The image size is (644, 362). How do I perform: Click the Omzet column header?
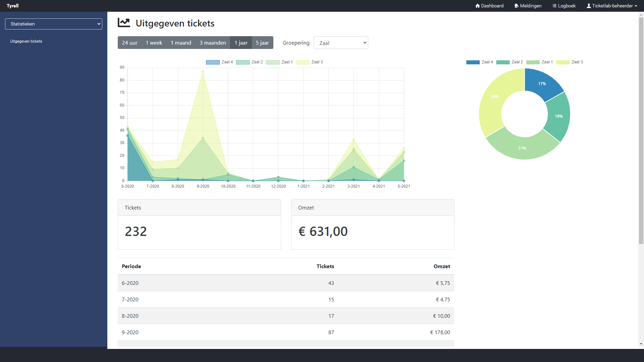[442, 266]
